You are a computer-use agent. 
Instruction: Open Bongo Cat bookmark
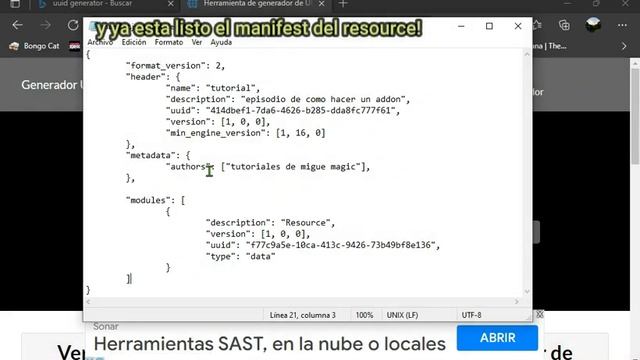click(34, 46)
